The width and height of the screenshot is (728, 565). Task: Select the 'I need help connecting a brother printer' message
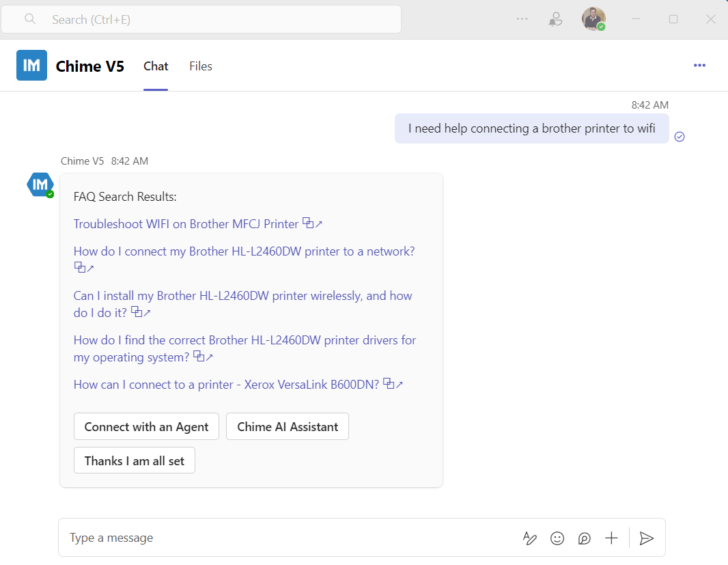(x=531, y=128)
